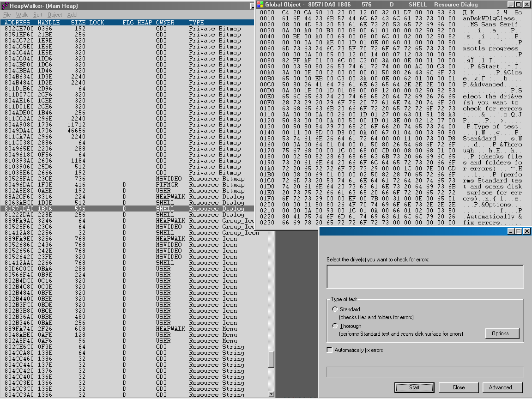Open the Sort menu
Viewport: 532px width, 399px height.
pos(37,15)
